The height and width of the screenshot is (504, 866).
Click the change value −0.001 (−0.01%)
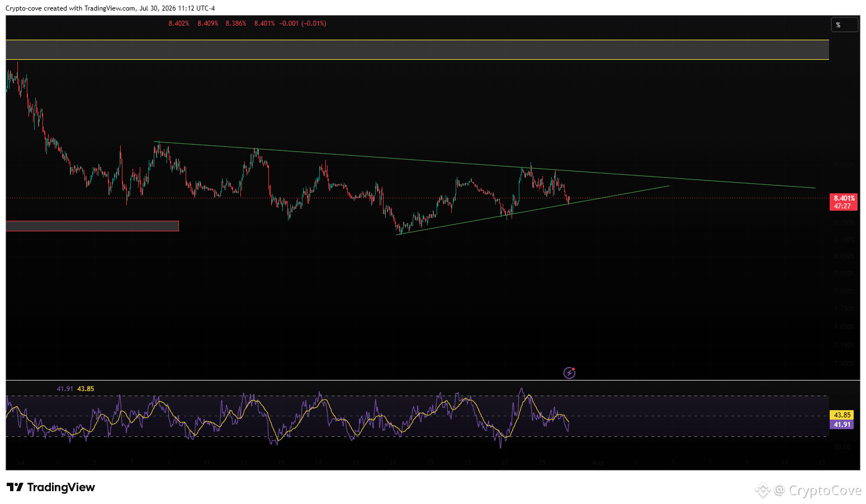tap(303, 23)
